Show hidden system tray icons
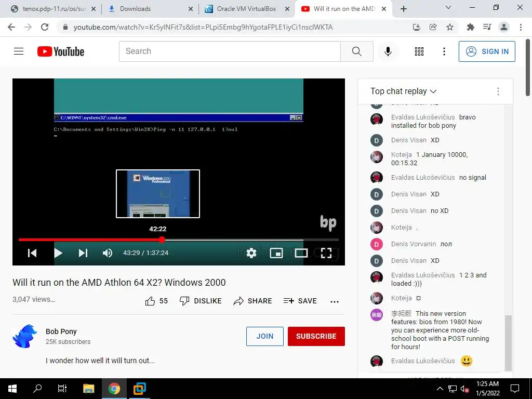532x399 pixels. pos(440,389)
